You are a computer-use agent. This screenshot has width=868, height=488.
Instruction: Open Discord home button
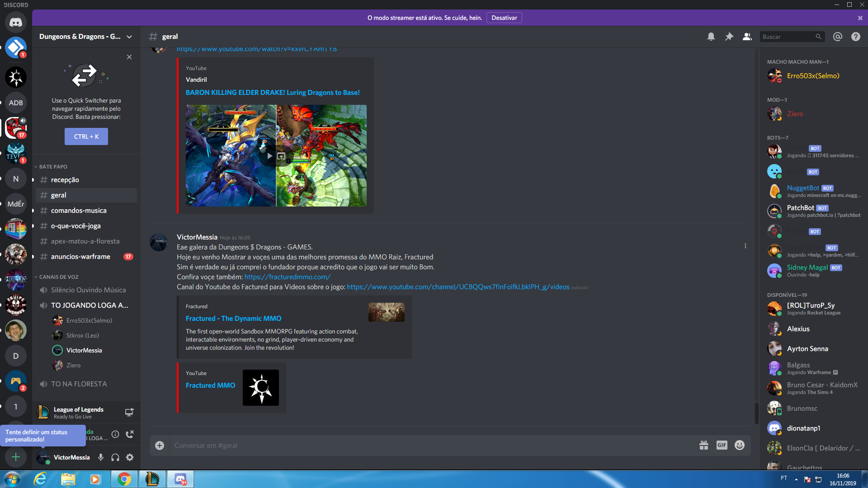(16, 22)
